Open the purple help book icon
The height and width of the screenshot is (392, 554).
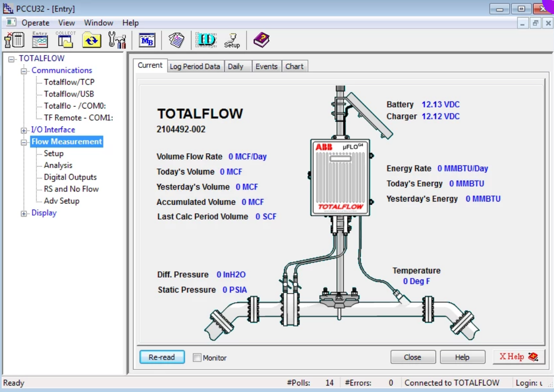pos(261,40)
